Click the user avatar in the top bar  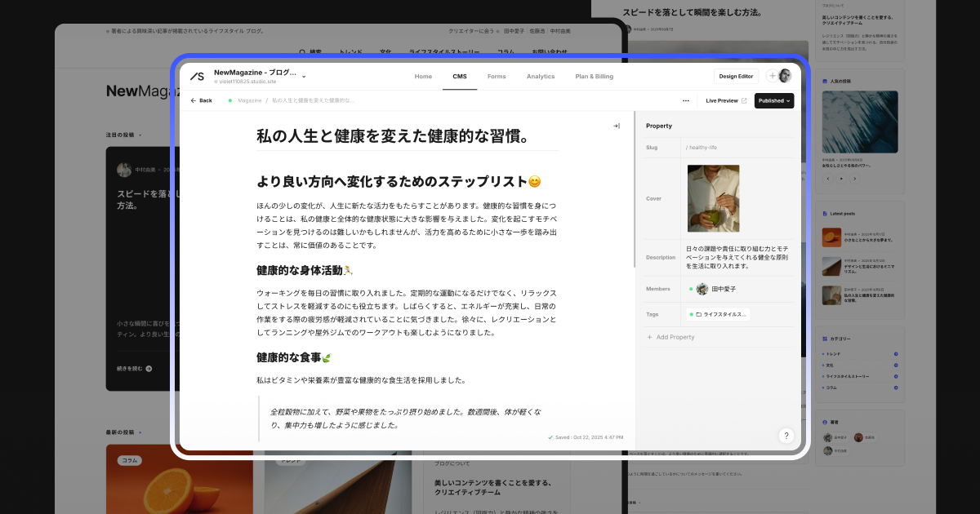tap(785, 76)
